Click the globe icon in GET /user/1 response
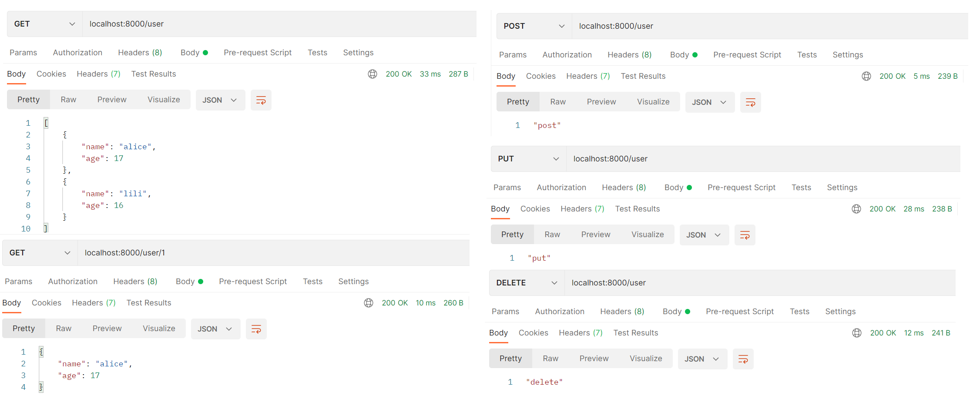This screenshot has width=980, height=399. 369,303
